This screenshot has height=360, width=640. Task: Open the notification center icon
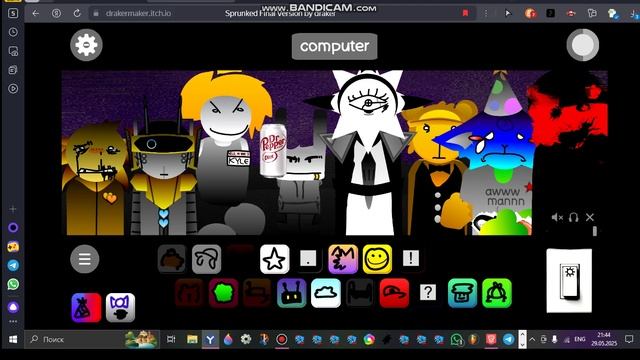629,339
